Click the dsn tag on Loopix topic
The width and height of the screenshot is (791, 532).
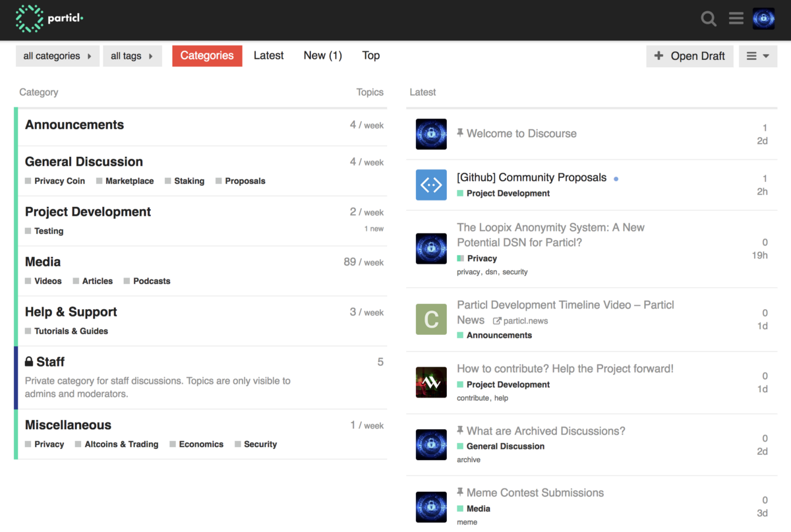click(491, 272)
